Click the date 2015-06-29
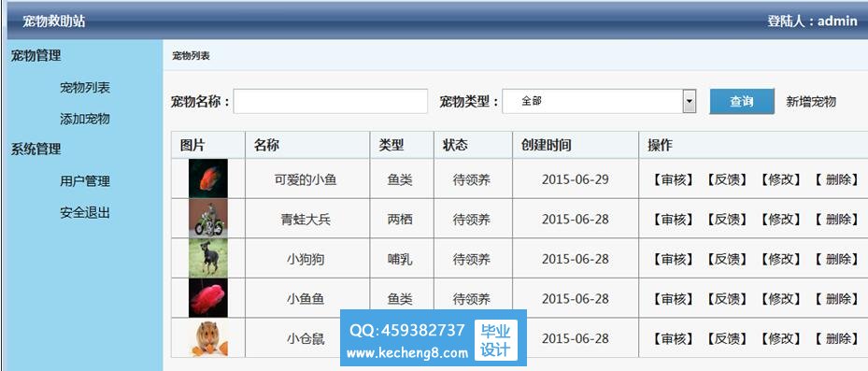868x371 pixels. point(576,179)
